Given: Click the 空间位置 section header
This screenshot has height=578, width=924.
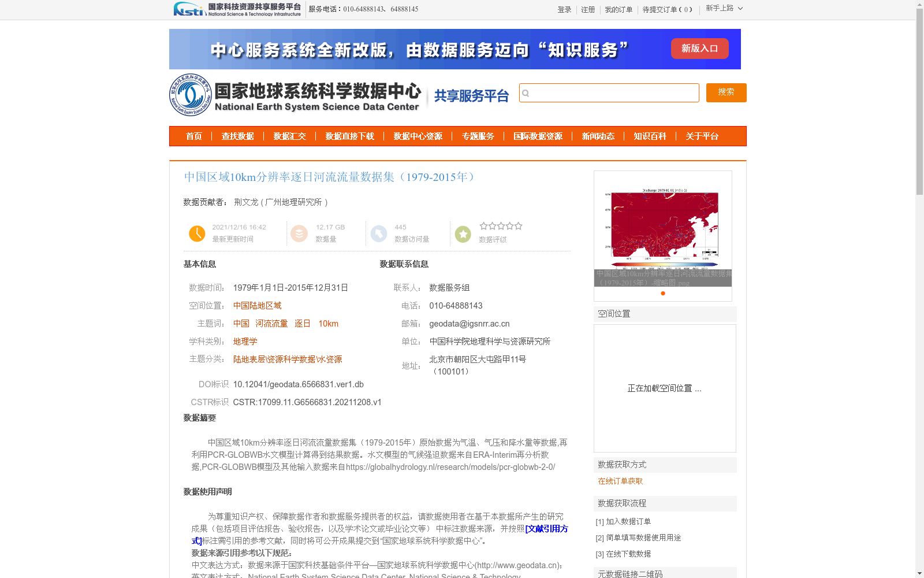Looking at the screenshot, I should tap(665, 314).
